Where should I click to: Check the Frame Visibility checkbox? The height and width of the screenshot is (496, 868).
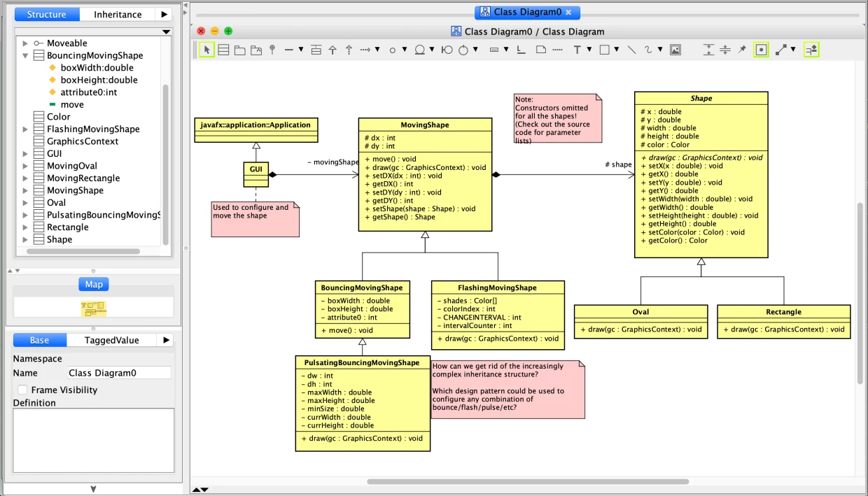click(x=22, y=390)
